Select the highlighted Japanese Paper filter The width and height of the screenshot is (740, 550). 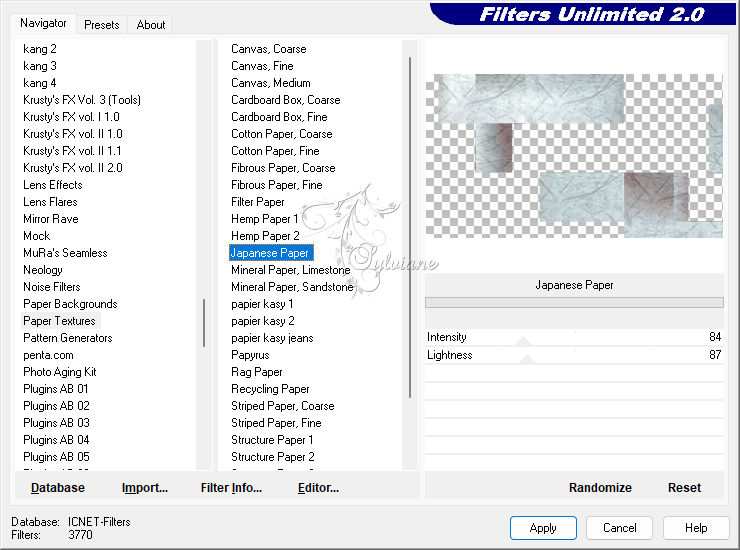[271, 253]
